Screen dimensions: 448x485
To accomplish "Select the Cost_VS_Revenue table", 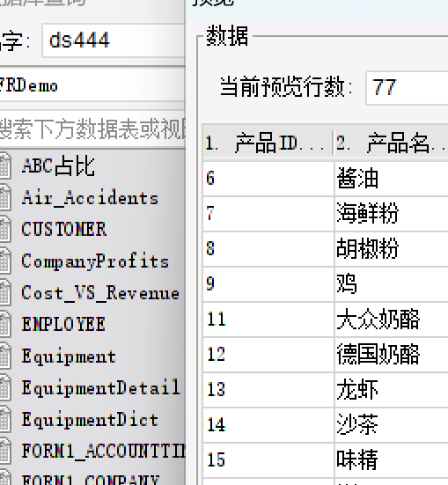I will 100,293.
